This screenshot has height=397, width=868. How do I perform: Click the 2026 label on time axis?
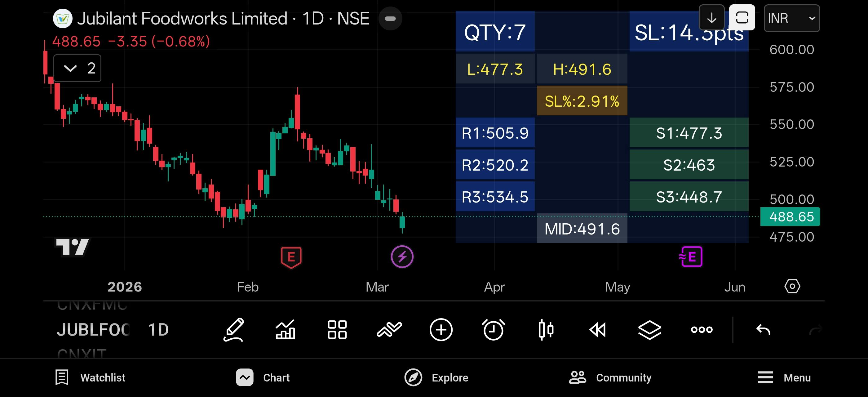coord(125,287)
